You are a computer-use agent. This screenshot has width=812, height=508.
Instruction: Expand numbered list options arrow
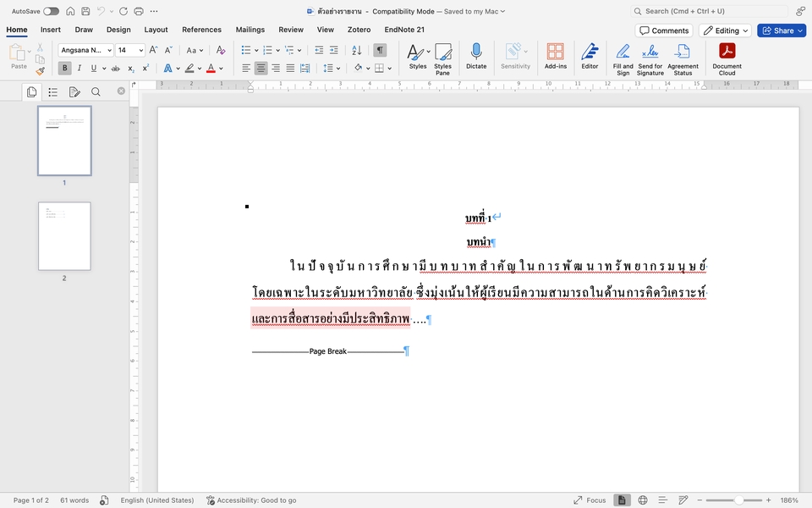pyautogui.click(x=278, y=50)
